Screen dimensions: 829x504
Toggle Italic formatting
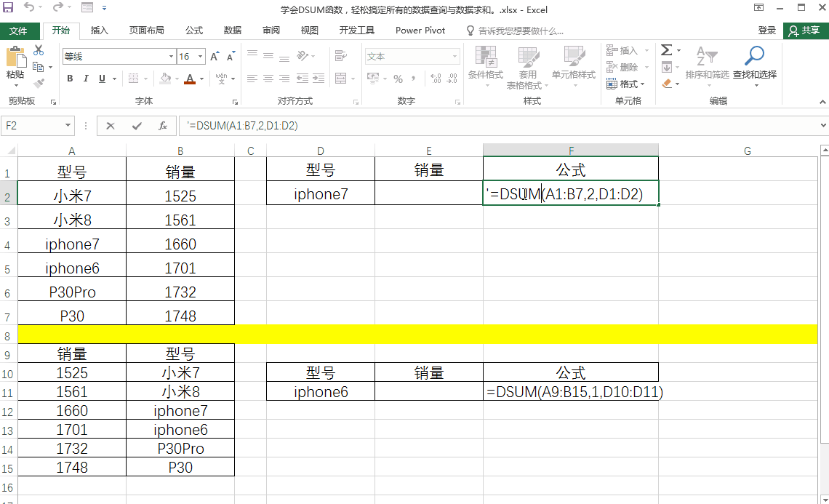click(x=86, y=79)
